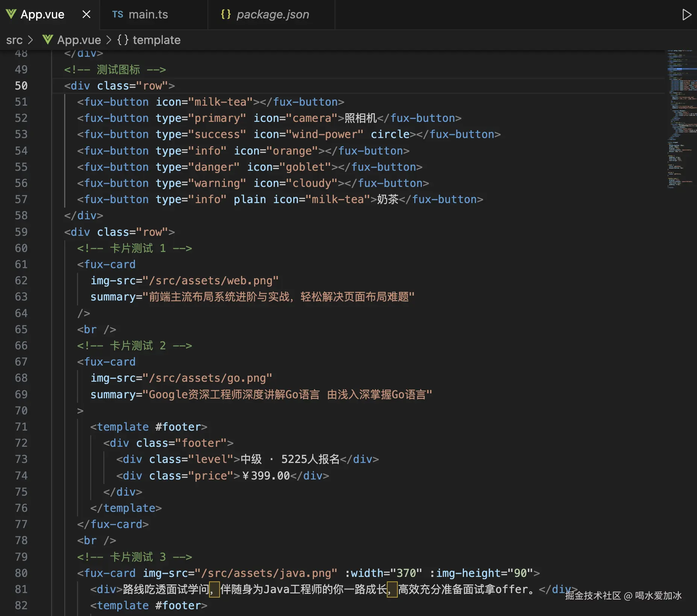Place cursor on "/src/assets/web.png" path
This screenshot has width=697, height=616.
click(211, 281)
